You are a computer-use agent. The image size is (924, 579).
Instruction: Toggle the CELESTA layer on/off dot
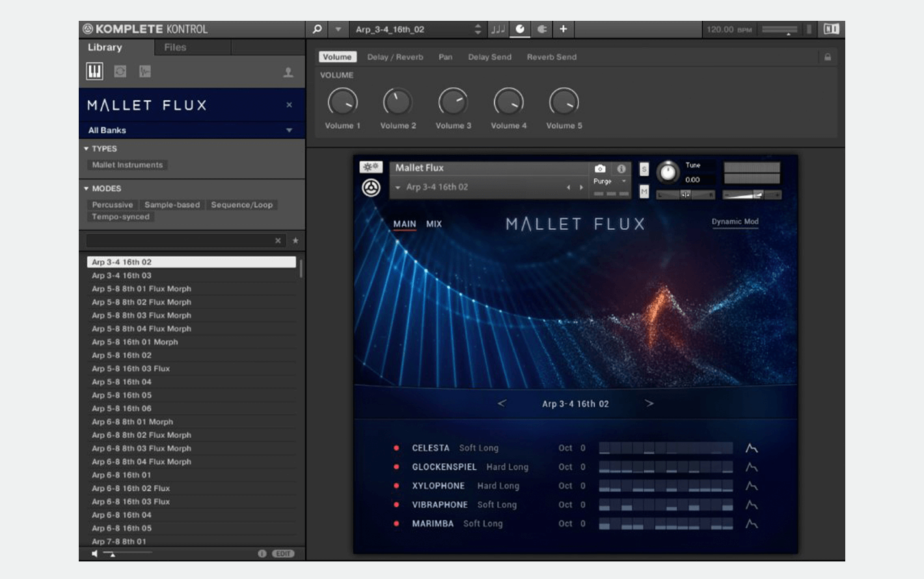pyautogui.click(x=396, y=448)
